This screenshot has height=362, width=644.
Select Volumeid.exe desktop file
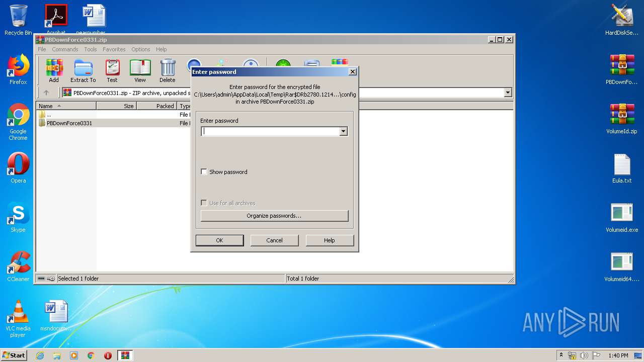pyautogui.click(x=622, y=217)
